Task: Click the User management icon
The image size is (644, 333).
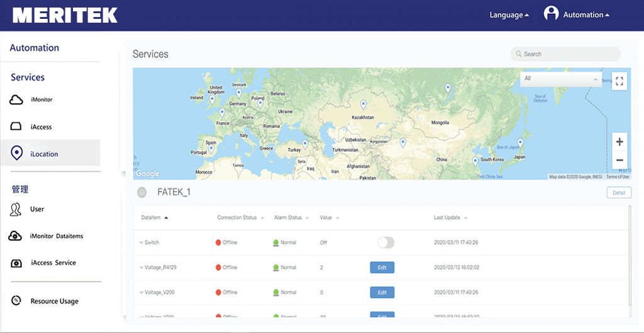Action: pyautogui.click(x=16, y=209)
